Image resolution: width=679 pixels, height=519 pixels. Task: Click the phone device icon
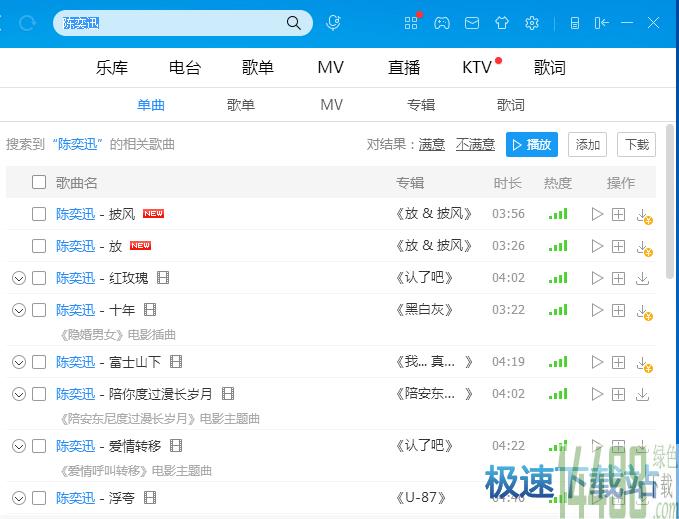(x=575, y=23)
